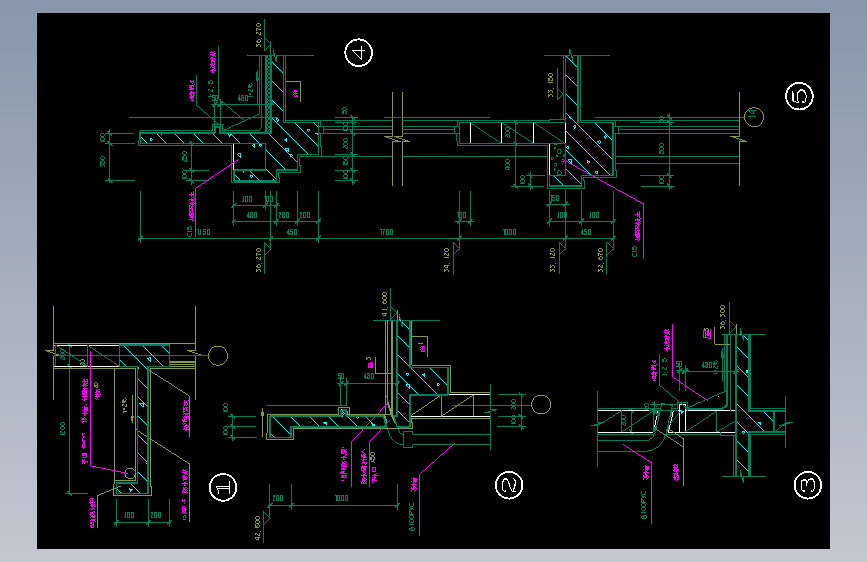Select the Φ100PVC label under detail 3

644,505
